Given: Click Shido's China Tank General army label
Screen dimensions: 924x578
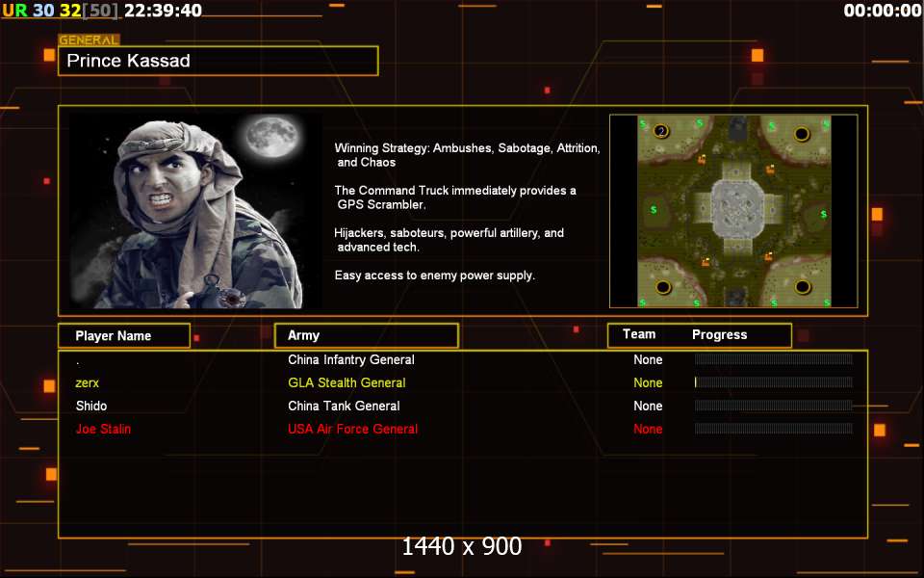Looking at the screenshot, I should click(x=344, y=406).
